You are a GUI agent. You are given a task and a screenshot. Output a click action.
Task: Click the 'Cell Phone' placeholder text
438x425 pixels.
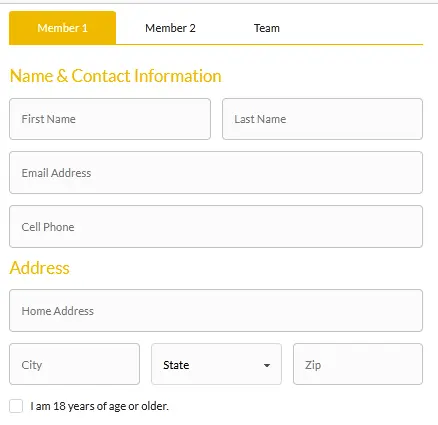(x=48, y=227)
